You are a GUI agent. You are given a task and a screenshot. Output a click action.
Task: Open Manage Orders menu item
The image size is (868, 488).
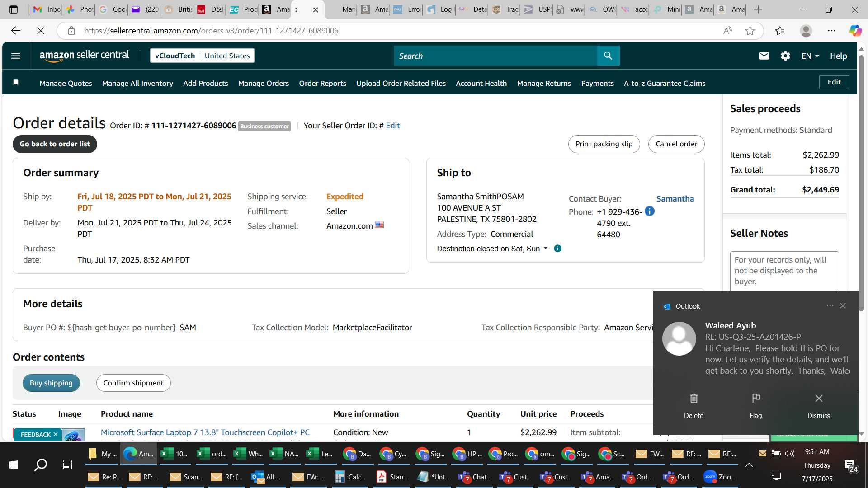(263, 83)
